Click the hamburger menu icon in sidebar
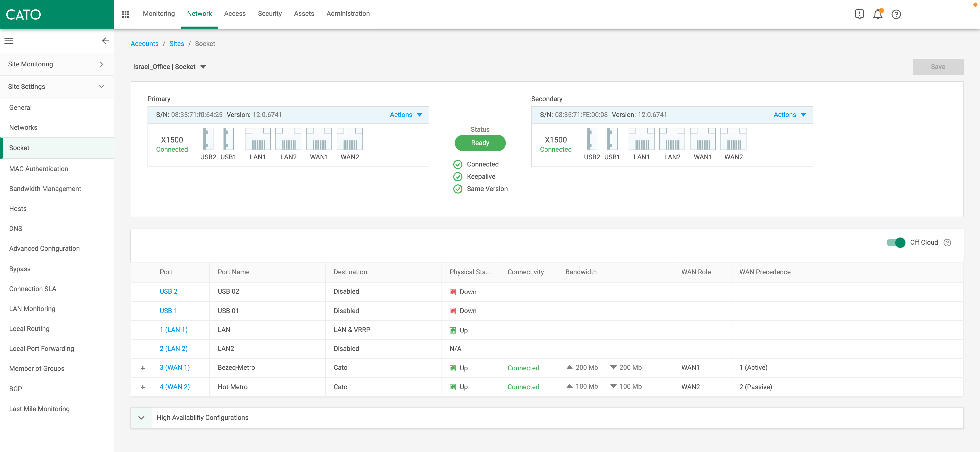 click(x=9, y=41)
